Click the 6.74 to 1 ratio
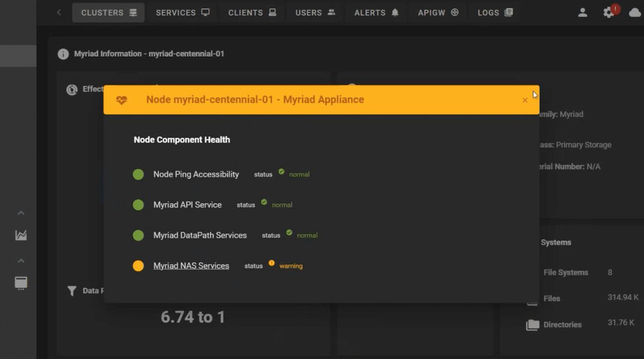 [193, 317]
